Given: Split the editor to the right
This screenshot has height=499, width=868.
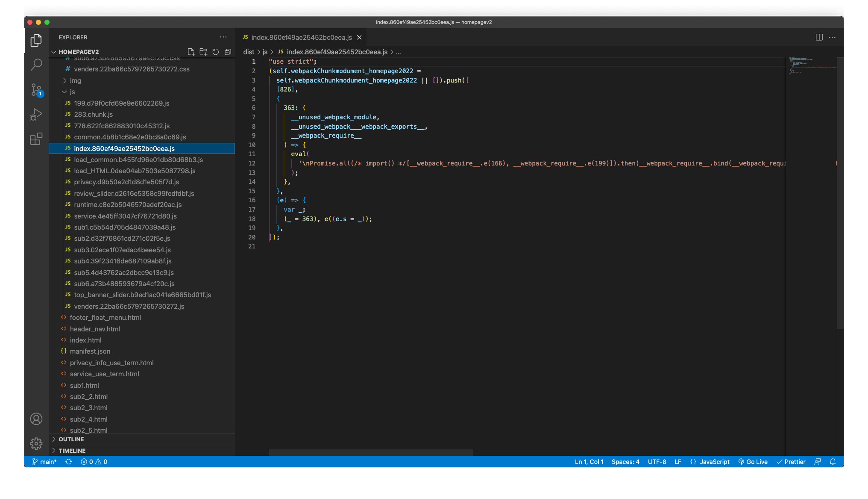Looking at the screenshot, I should 819,37.
